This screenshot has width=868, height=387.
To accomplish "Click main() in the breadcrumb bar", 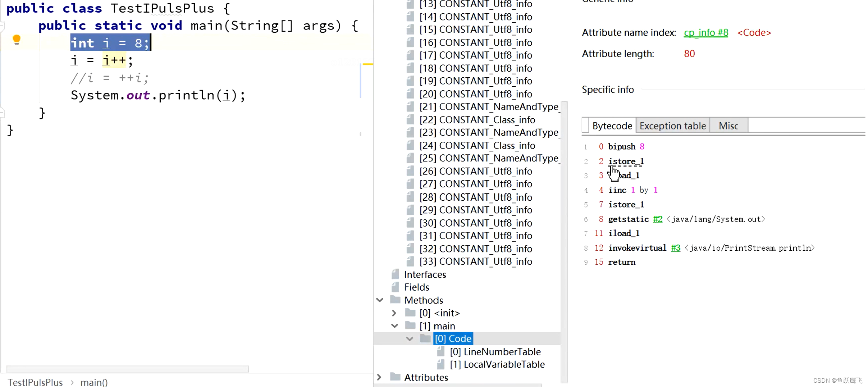I will (x=94, y=382).
